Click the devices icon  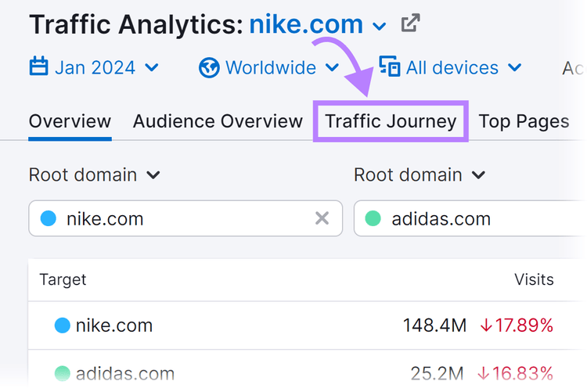[390, 67]
